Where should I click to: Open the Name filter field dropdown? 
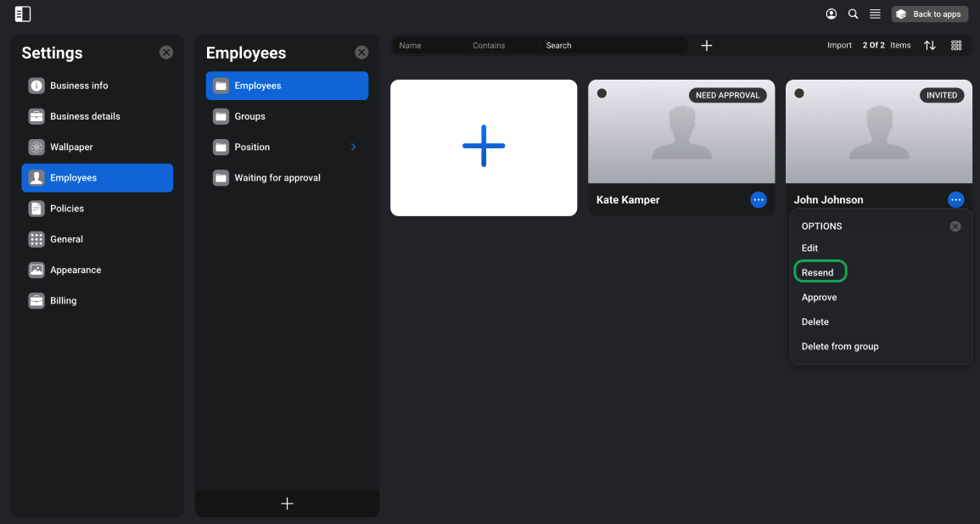point(428,46)
